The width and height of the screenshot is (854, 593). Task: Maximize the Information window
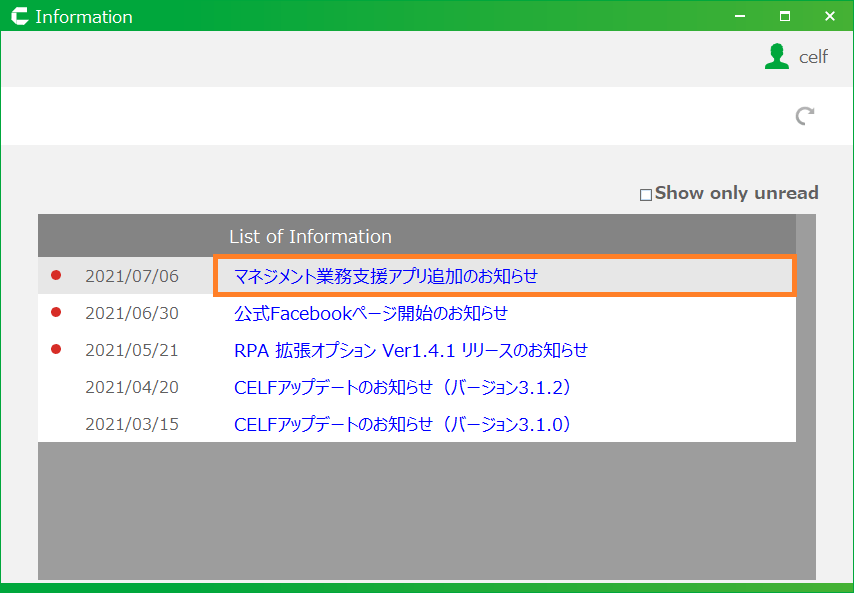click(x=784, y=16)
